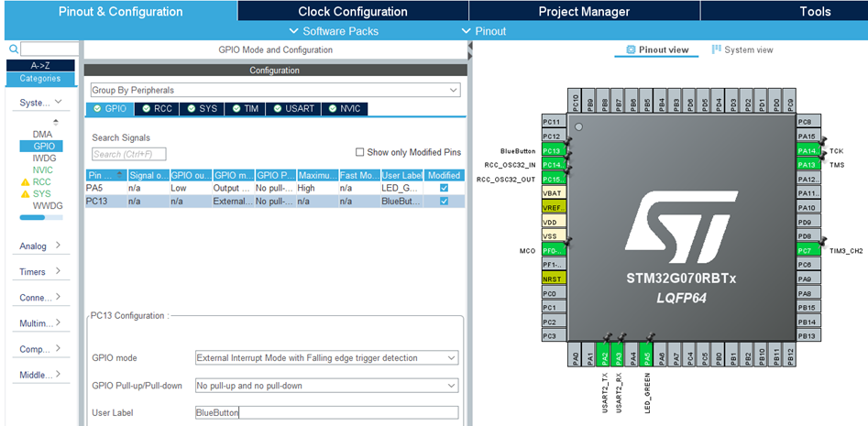Click the PA0 pin at chip bottom

[x=576, y=355]
